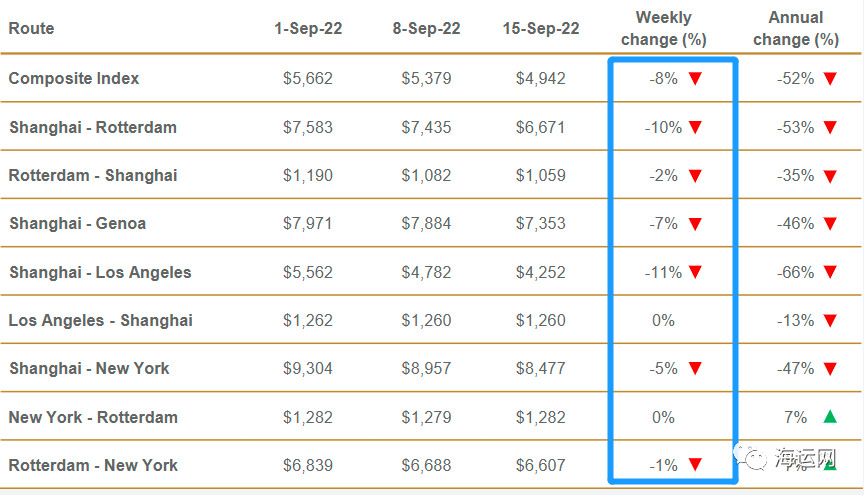The image size is (864, 495).
Task: Click the Annual change (%) header
Action: [796, 29]
